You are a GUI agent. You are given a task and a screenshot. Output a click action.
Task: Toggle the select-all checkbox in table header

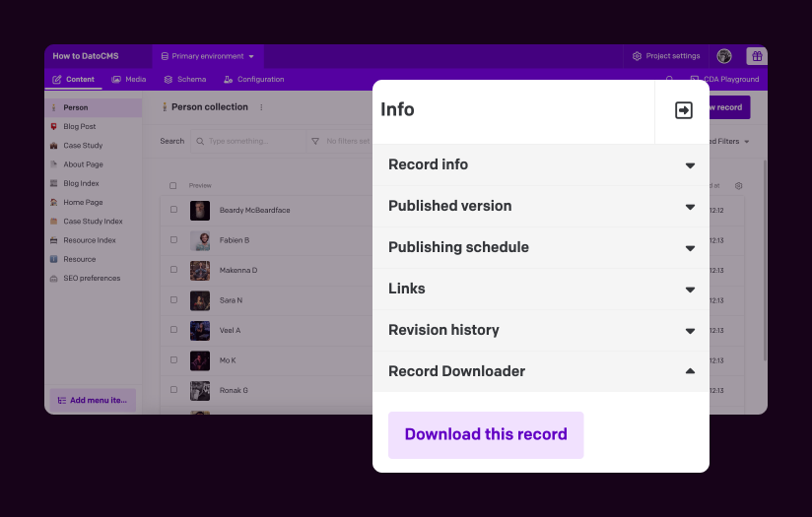(173, 186)
